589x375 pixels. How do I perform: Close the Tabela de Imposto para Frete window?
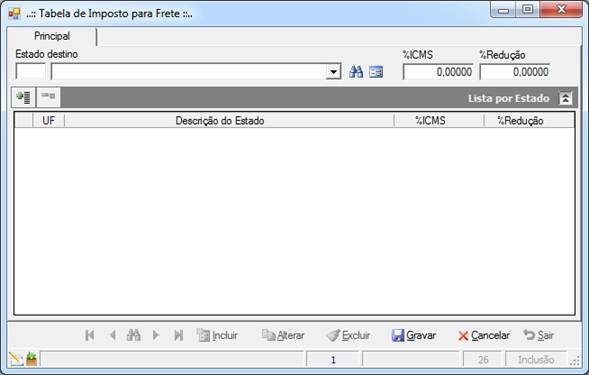coord(561,10)
